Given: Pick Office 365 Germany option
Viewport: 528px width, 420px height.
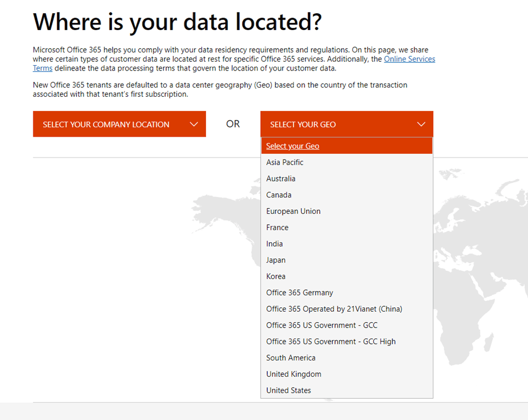Looking at the screenshot, I should point(300,293).
